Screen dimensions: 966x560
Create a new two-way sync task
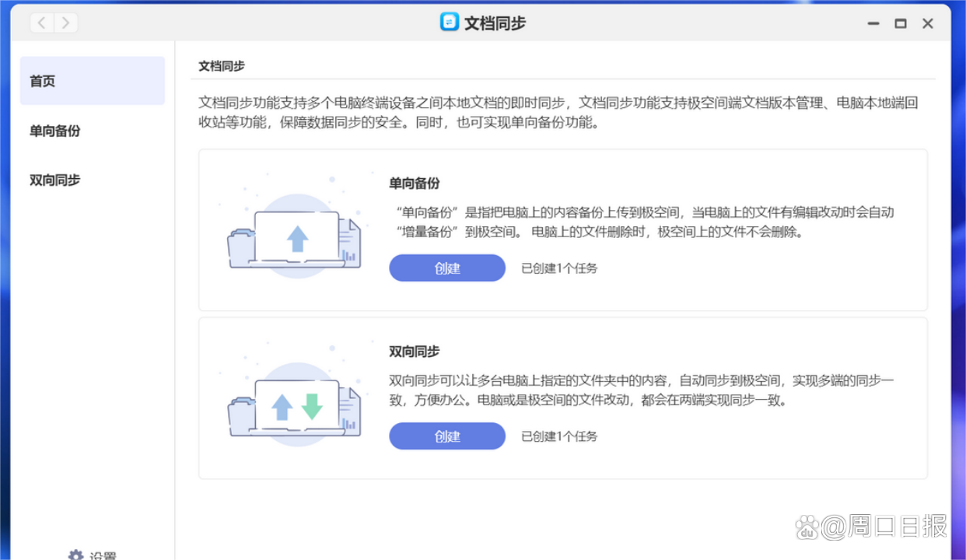[447, 436]
